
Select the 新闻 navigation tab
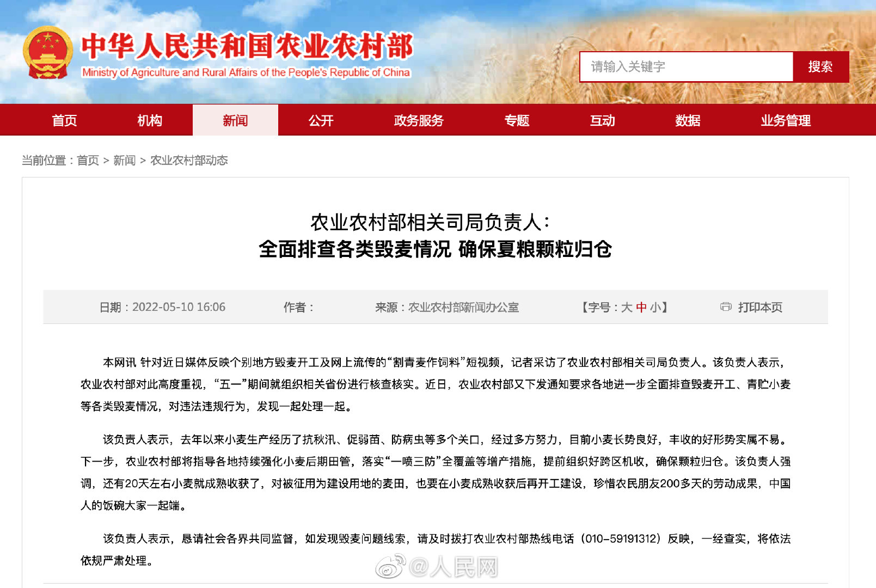coord(235,120)
